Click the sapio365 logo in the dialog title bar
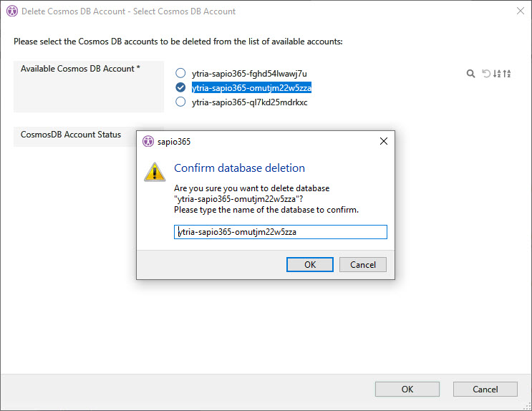The width and height of the screenshot is (532, 411). [148, 142]
